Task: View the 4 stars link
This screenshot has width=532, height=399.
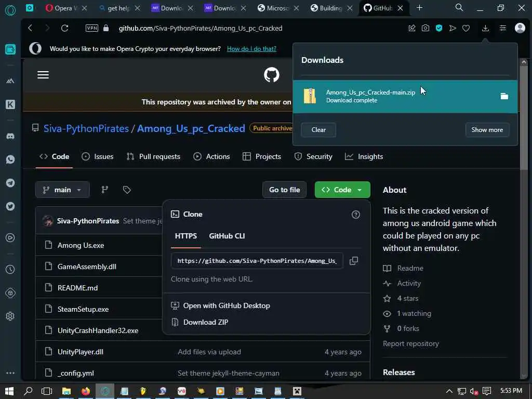Action: pyautogui.click(x=407, y=298)
